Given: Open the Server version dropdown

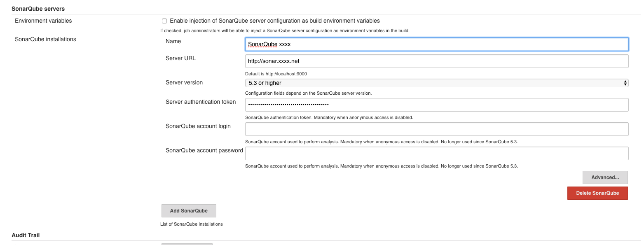Looking at the screenshot, I should click(x=437, y=83).
